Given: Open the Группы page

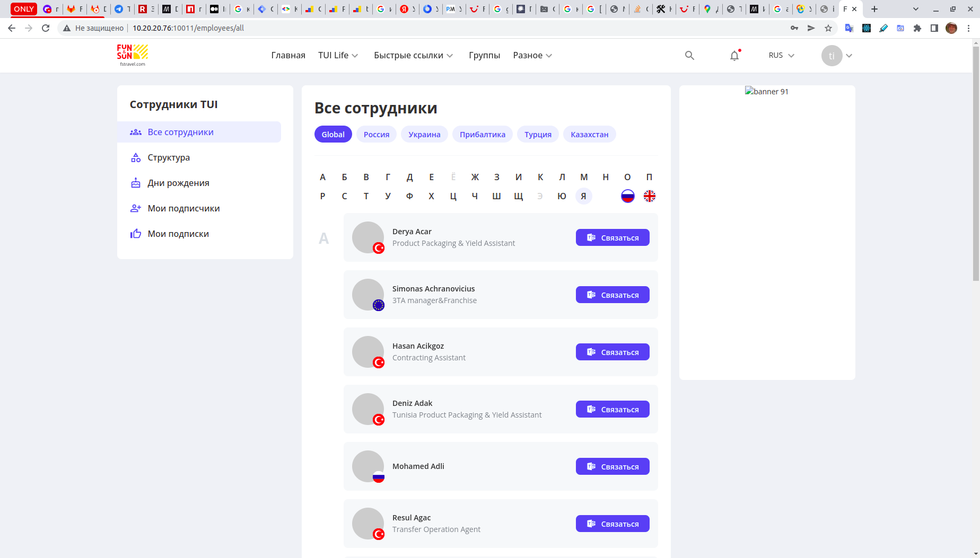Looking at the screenshot, I should pos(484,55).
